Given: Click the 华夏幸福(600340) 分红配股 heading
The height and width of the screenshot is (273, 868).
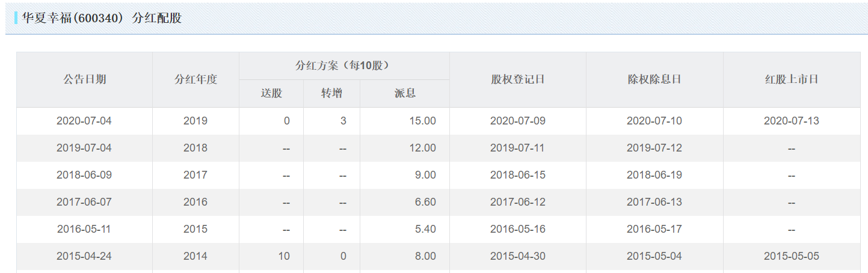Looking at the screenshot, I should click(102, 18).
